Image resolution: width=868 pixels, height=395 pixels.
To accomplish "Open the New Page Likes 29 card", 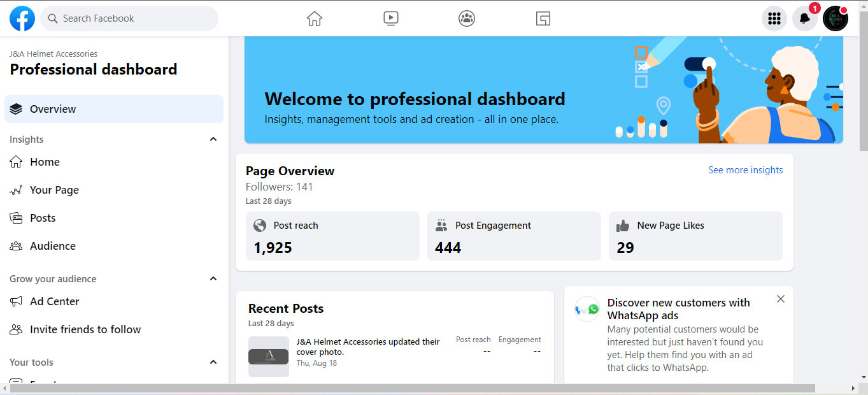I will tap(695, 236).
